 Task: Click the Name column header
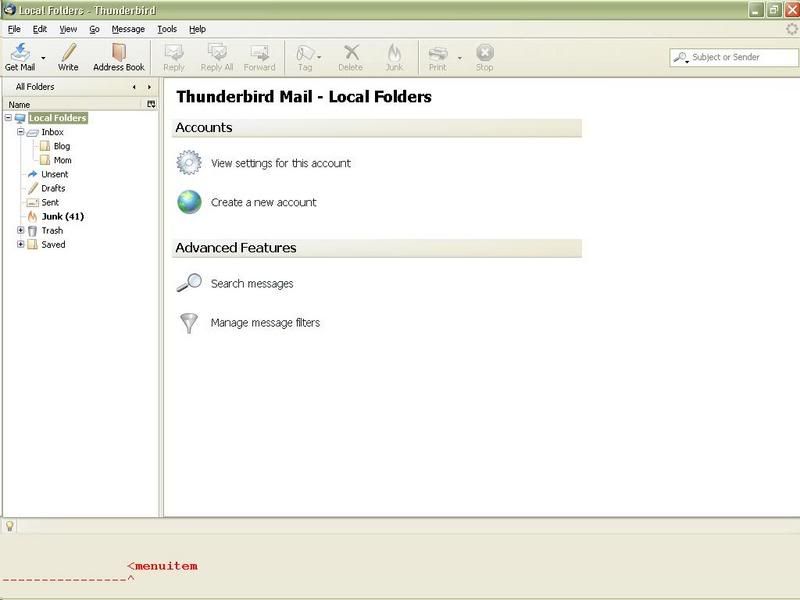[x=72, y=104]
